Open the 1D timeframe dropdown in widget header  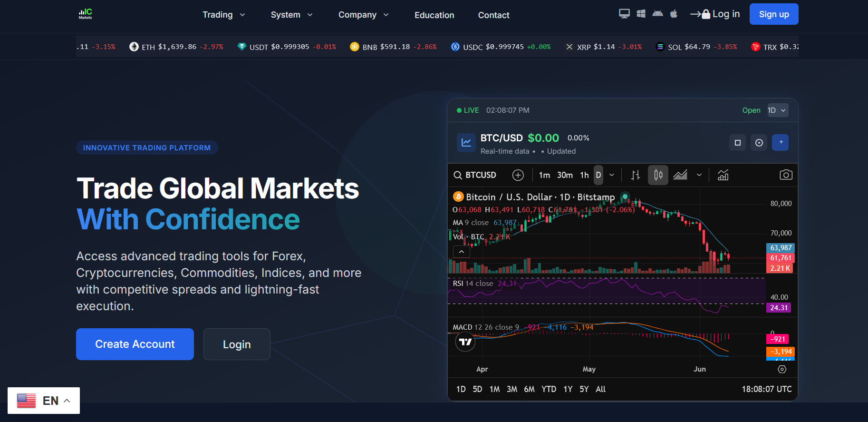pos(778,110)
